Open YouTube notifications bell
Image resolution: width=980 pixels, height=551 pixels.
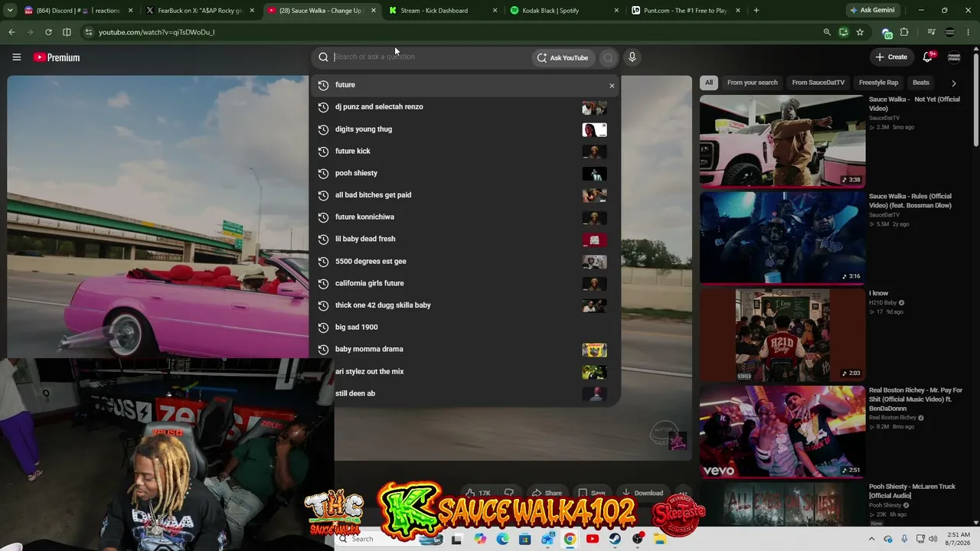click(928, 57)
